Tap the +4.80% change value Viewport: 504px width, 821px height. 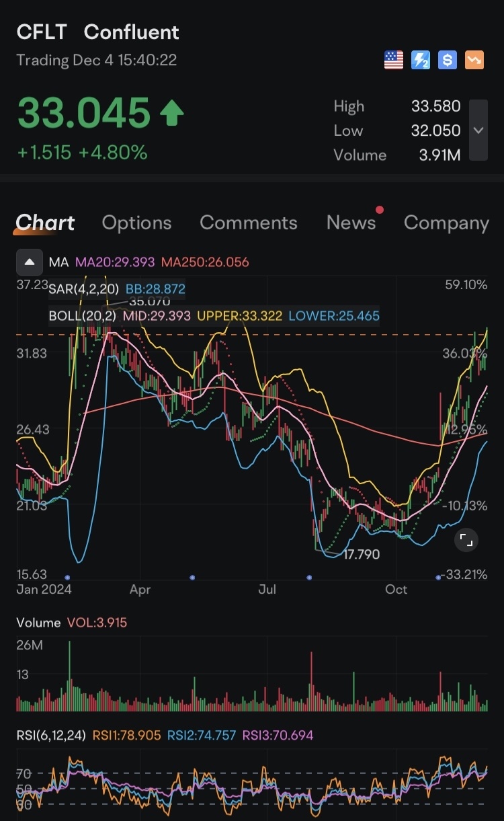pos(113,153)
